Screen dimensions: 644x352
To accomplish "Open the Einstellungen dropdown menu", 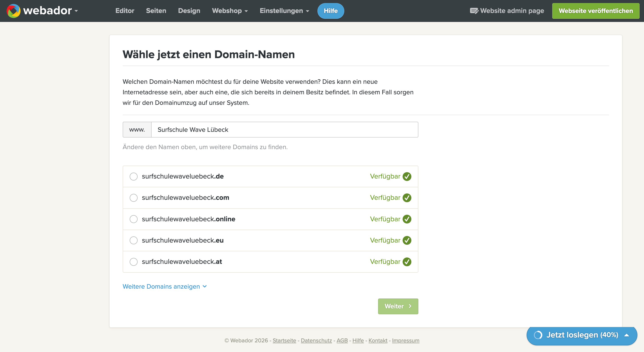I will (x=284, y=11).
